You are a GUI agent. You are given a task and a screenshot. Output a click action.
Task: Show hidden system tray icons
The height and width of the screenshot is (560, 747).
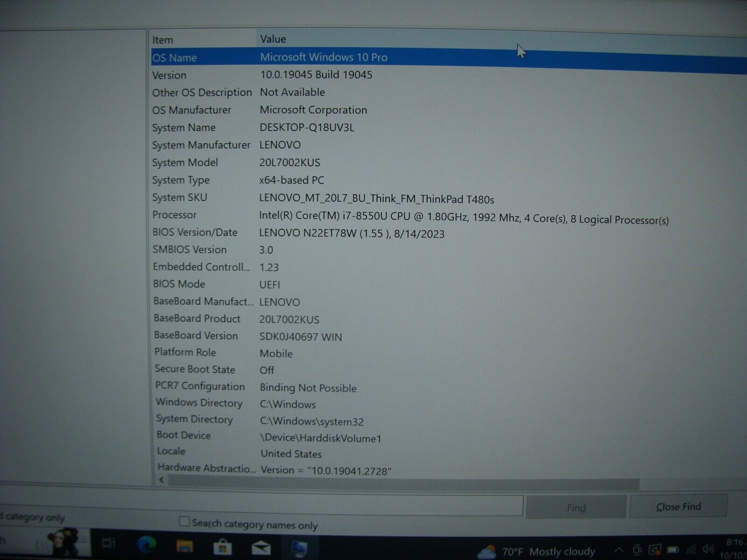619,550
